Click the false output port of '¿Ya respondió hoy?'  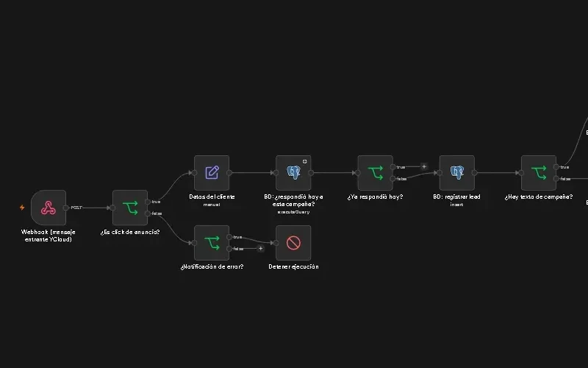point(393,179)
